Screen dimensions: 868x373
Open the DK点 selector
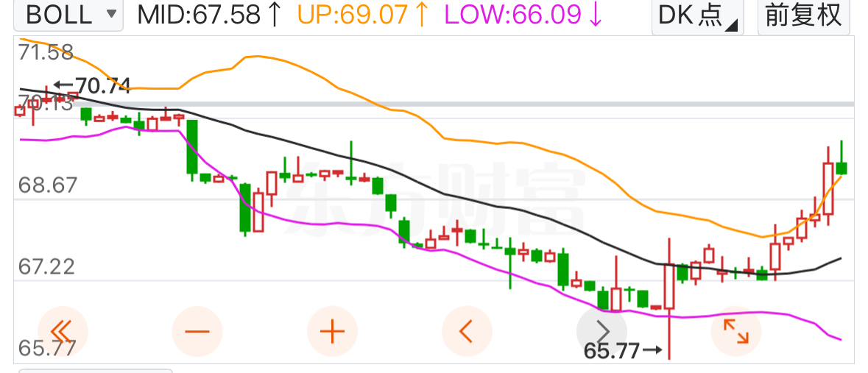click(x=697, y=15)
